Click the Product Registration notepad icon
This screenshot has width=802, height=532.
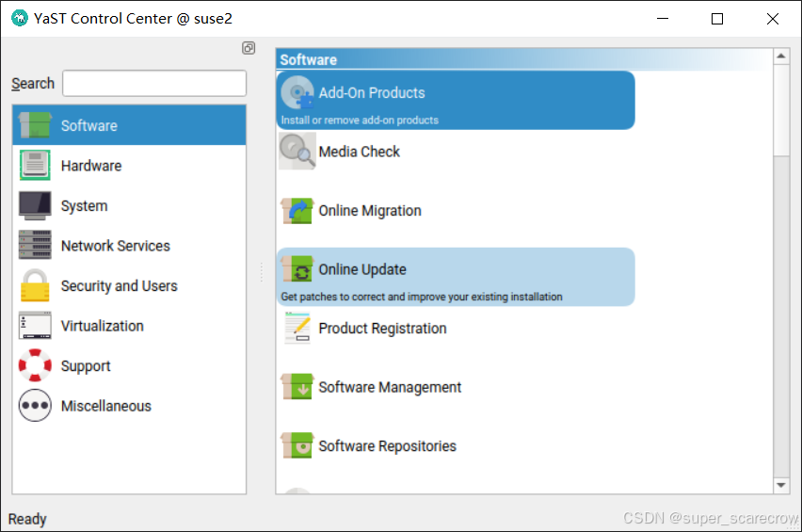tap(297, 328)
